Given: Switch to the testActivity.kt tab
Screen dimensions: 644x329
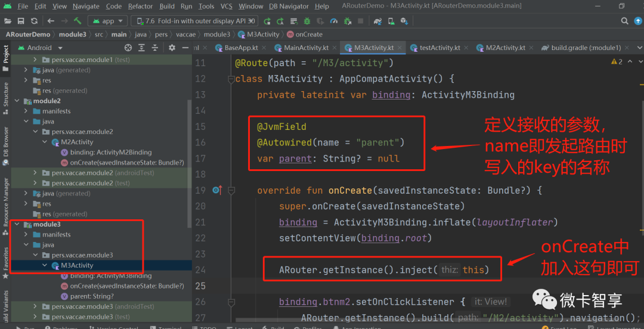Looking at the screenshot, I should pyautogui.click(x=439, y=48).
